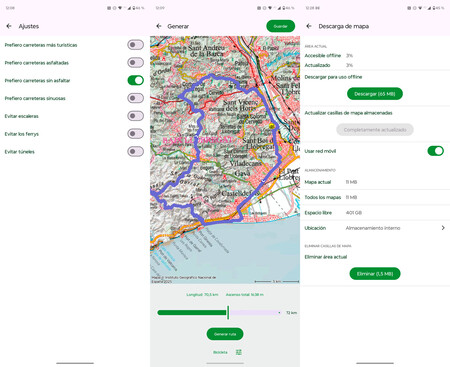The width and height of the screenshot is (450, 367).
Task: Open Ubicación storage chevron
Action: (443, 228)
